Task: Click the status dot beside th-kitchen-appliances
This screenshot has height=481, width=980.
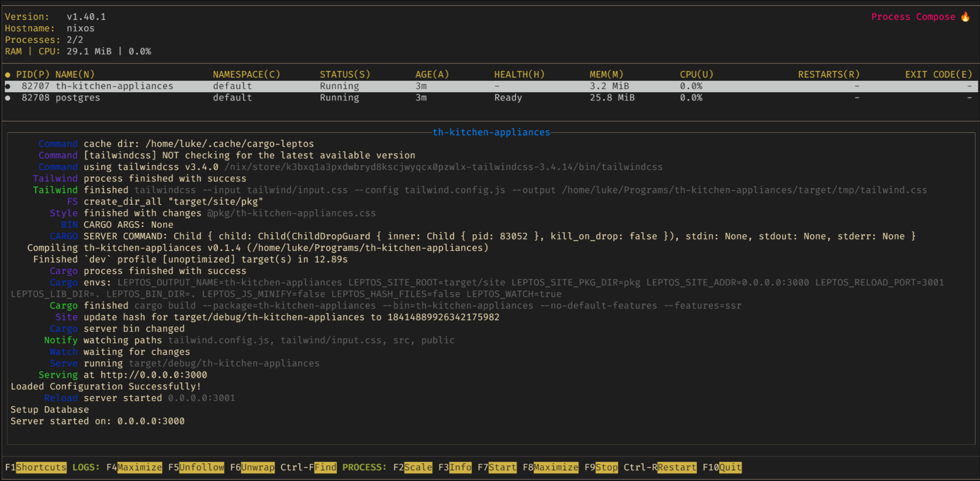Action: 8,86
